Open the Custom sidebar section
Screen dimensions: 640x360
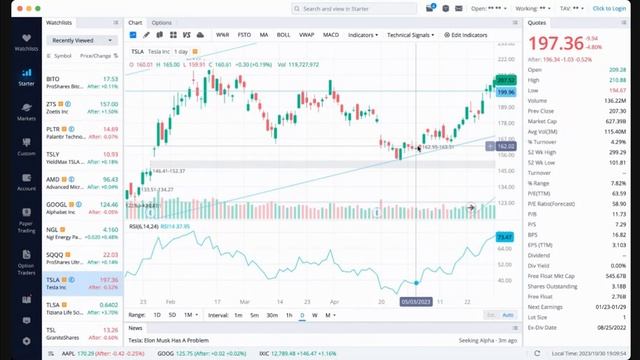[27, 147]
